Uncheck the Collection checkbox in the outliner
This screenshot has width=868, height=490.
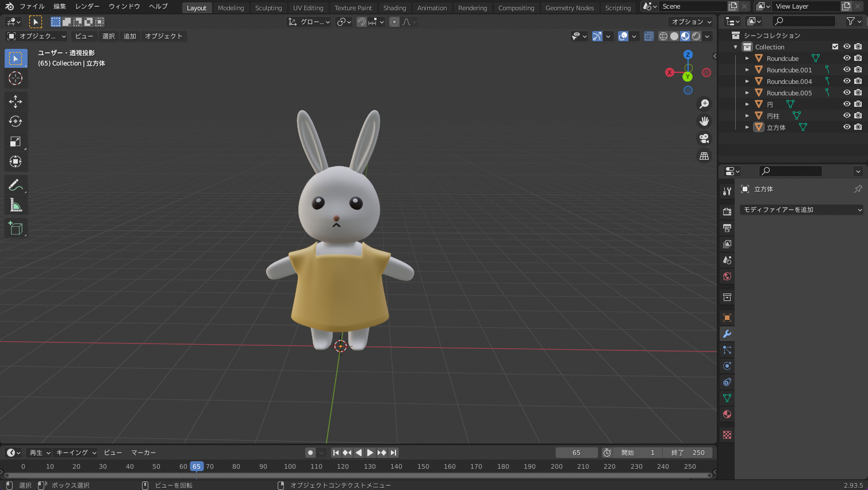point(835,47)
